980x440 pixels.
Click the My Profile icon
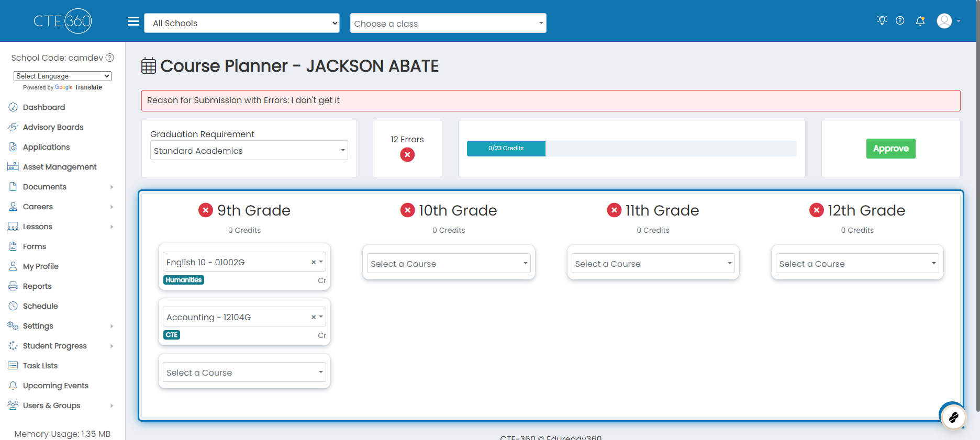point(13,266)
